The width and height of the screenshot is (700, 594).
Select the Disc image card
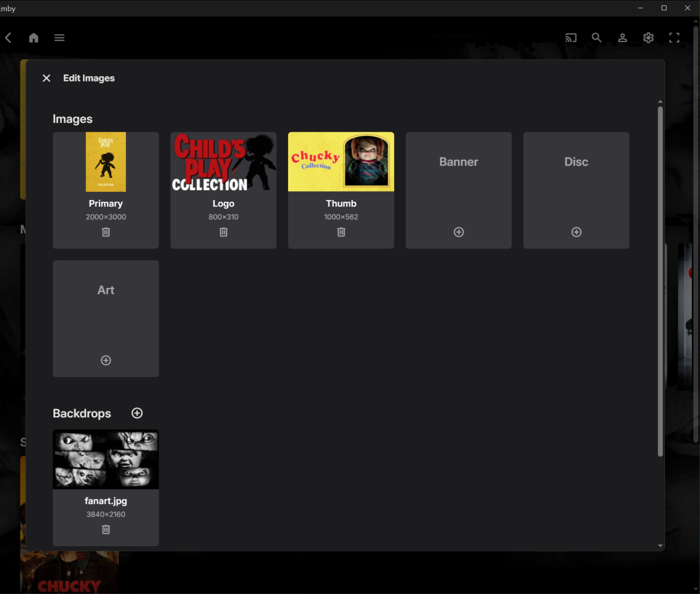pos(576,190)
